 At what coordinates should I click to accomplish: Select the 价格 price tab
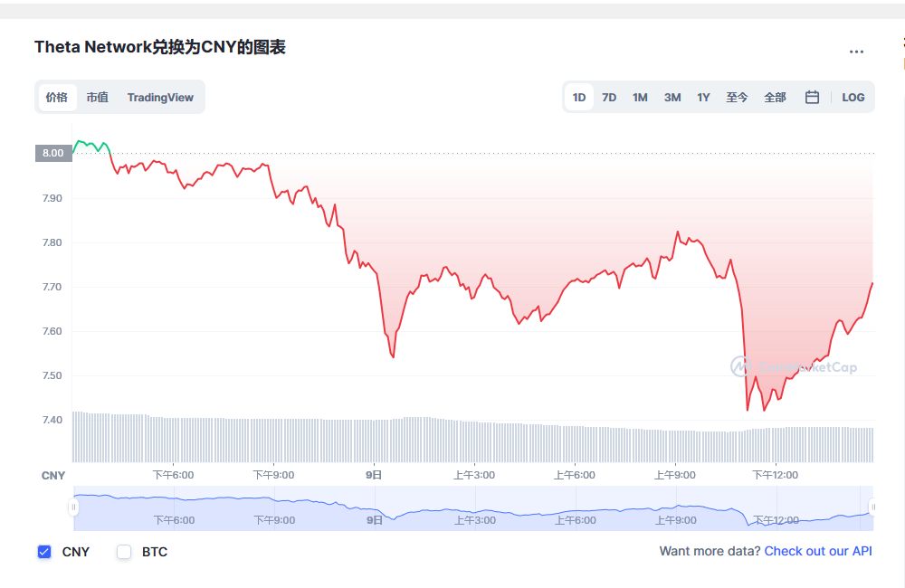tap(57, 97)
